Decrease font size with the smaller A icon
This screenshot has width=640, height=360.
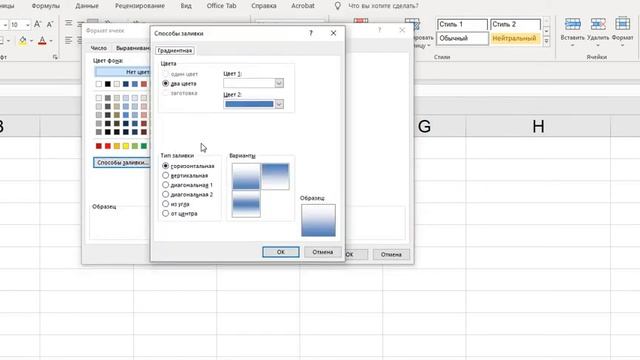50,24
